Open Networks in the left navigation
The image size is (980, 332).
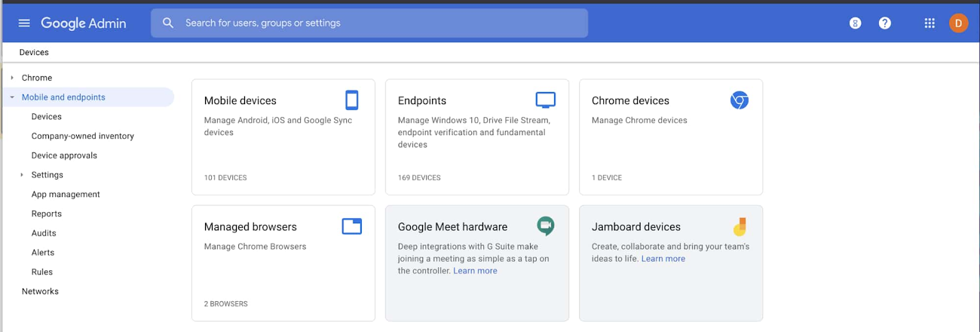(x=40, y=291)
